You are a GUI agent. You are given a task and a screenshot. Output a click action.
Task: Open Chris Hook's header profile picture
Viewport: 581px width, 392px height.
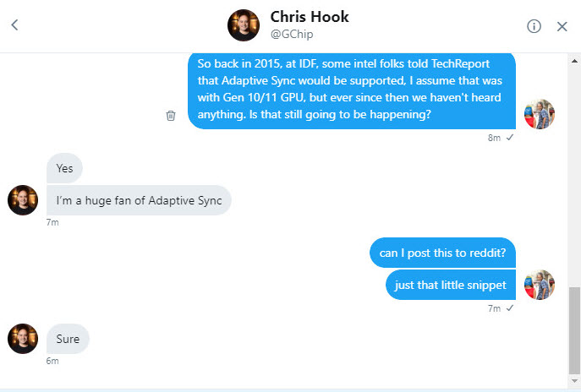pyautogui.click(x=244, y=25)
